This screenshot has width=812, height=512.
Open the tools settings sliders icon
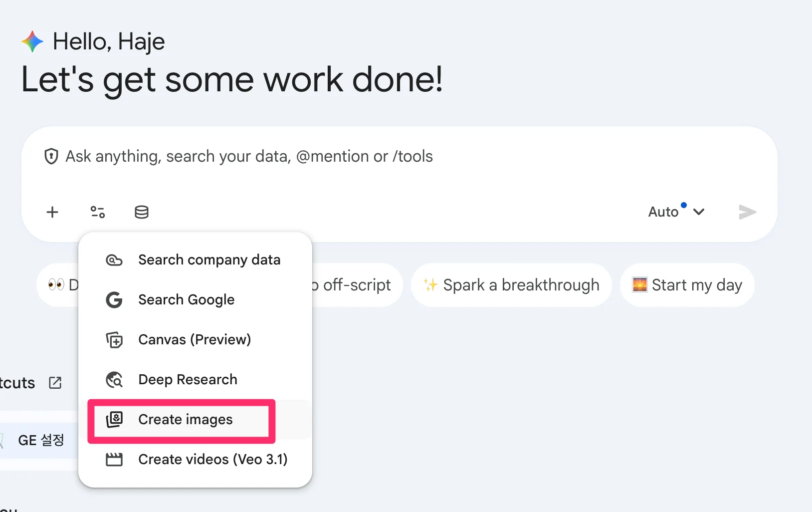coord(98,212)
